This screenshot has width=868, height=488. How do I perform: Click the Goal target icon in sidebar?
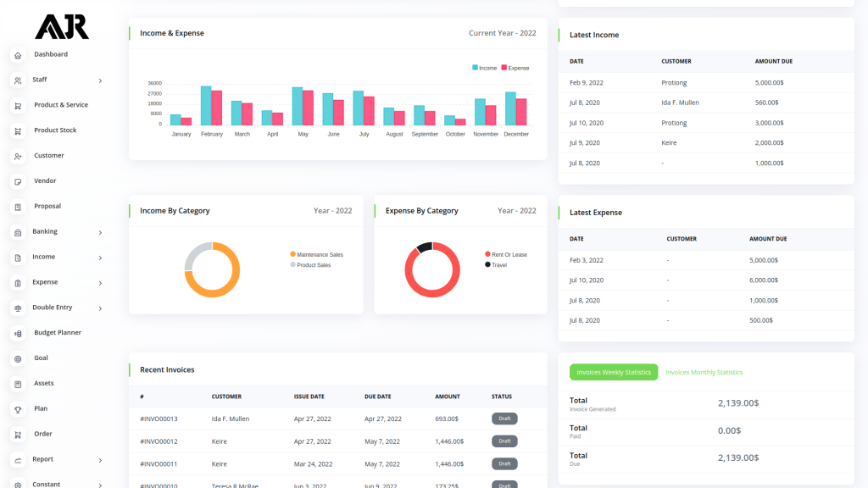tap(18, 359)
